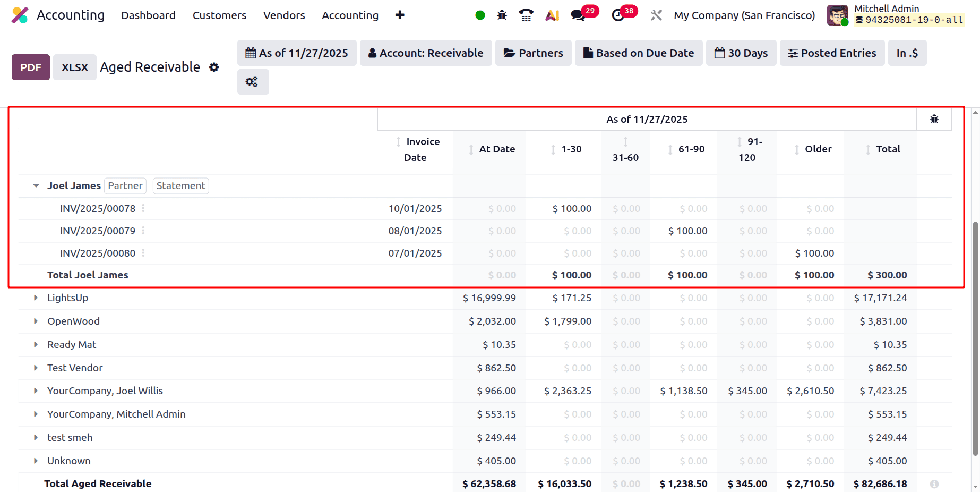This screenshot has width=980, height=492.
Task: Click the bug icon in report header
Action: [x=934, y=119]
